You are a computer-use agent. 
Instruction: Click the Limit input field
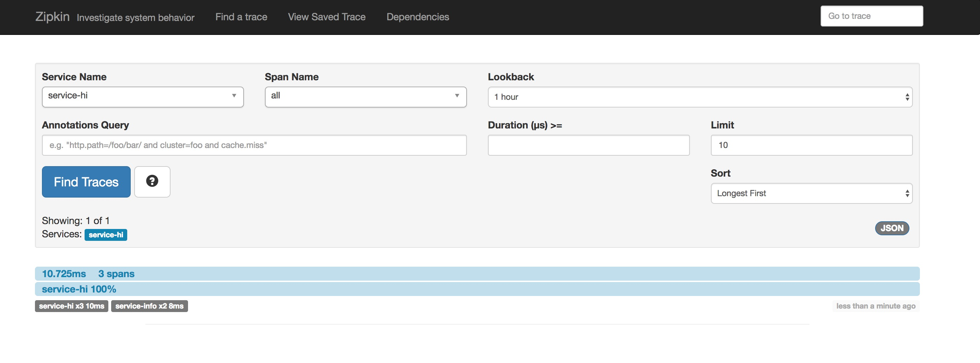[x=811, y=145]
